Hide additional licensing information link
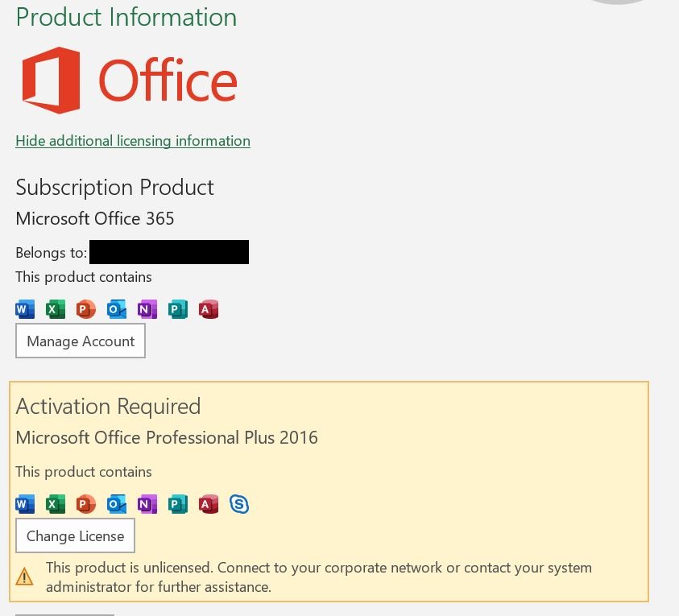Viewport: 679px width, 616px height. (133, 141)
